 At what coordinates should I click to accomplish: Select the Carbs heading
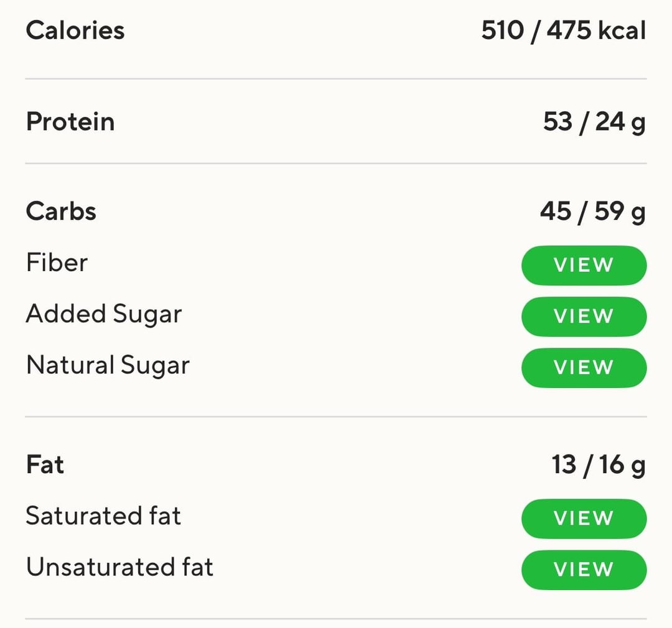pyautogui.click(x=61, y=211)
